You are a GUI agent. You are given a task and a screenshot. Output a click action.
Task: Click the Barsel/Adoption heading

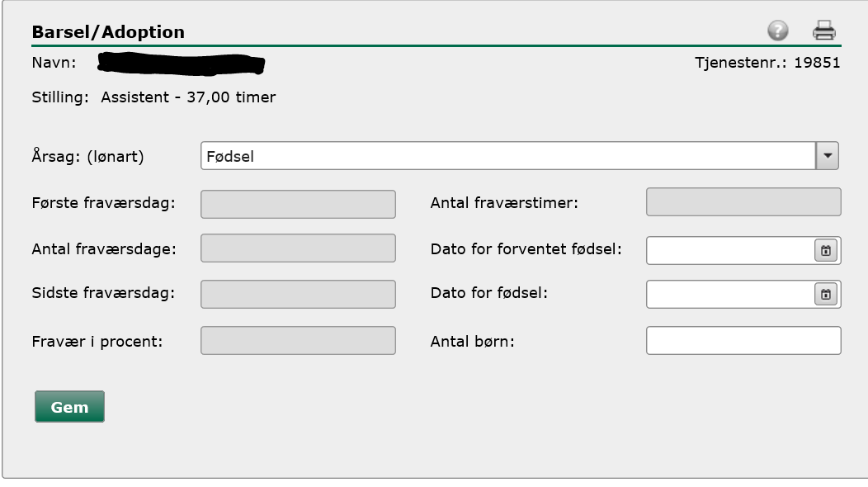[108, 32]
